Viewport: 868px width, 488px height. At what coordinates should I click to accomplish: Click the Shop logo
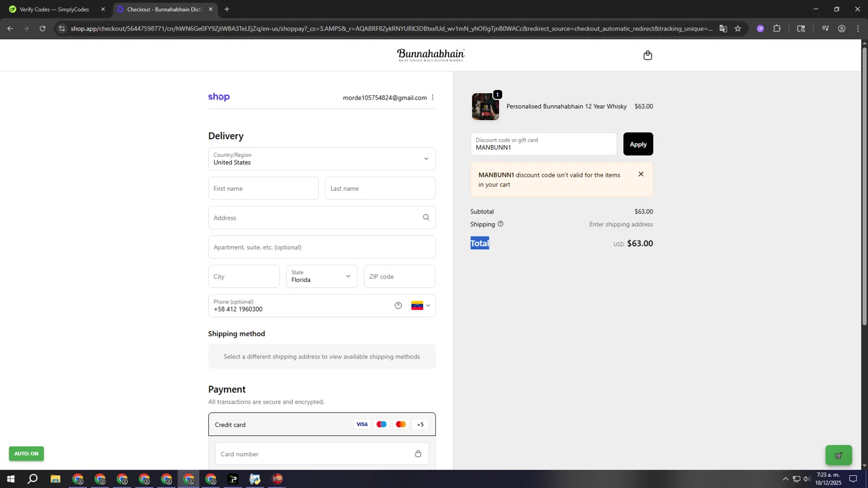219,97
